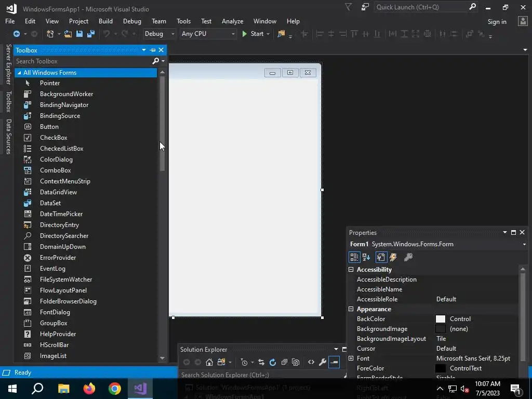Click the Server Explorer side tab
The height and width of the screenshot is (399, 532).
pos(8,64)
